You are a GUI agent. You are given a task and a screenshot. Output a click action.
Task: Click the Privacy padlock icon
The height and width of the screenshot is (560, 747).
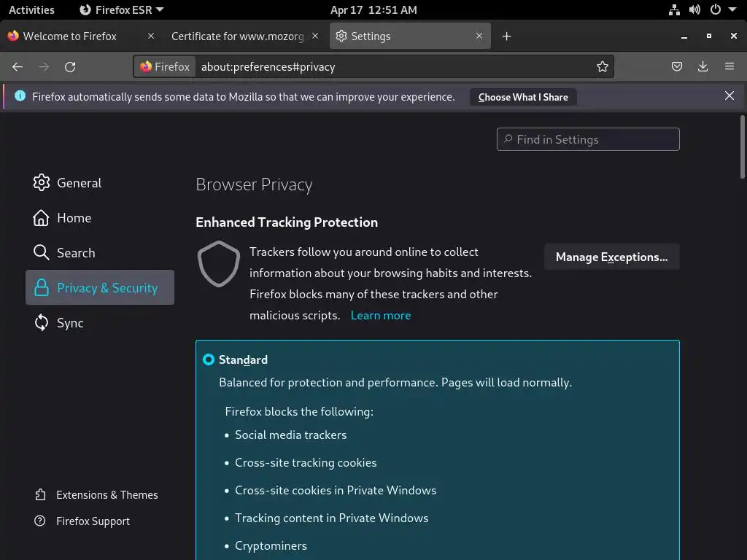coord(42,287)
